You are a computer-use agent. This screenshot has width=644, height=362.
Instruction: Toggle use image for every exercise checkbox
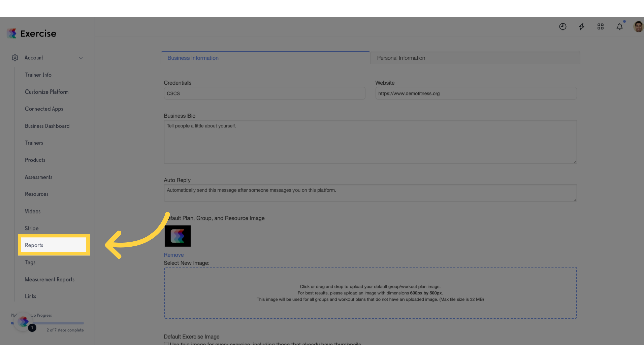[x=166, y=344]
